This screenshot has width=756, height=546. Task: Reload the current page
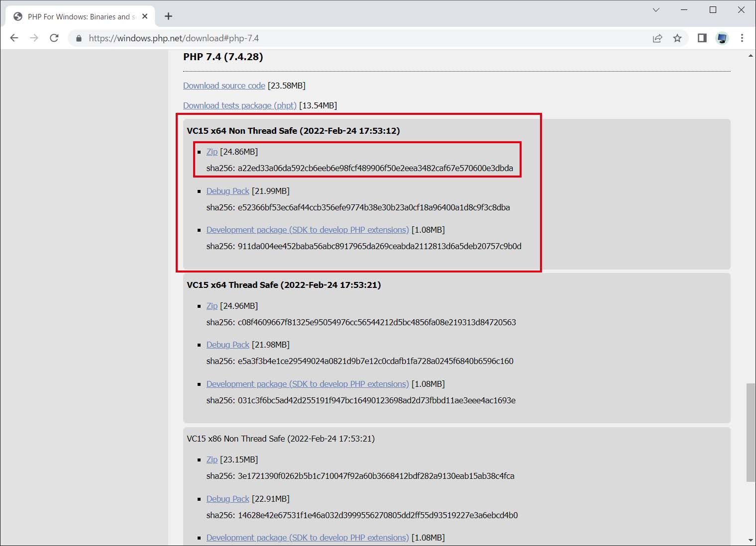(54, 38)
